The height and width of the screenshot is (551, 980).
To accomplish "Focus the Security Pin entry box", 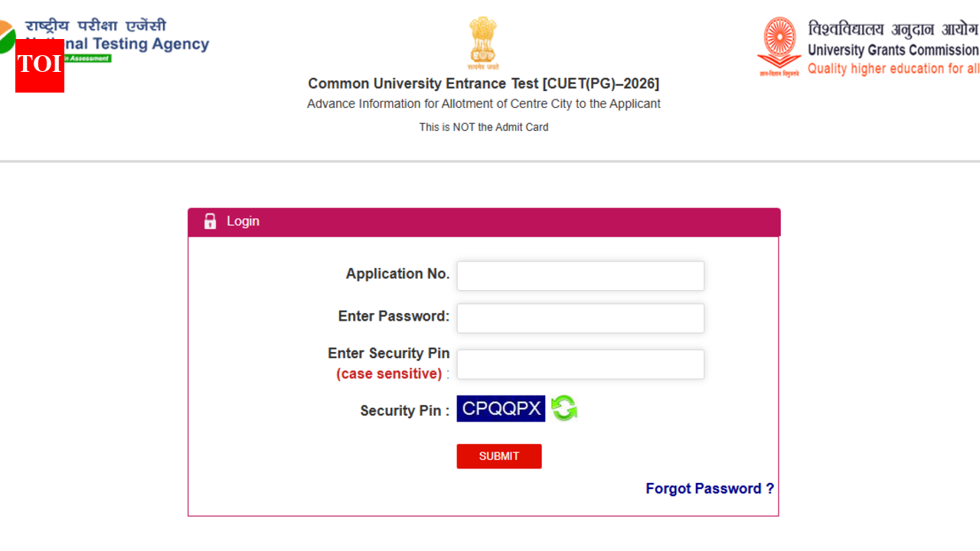I will [580, 364].
